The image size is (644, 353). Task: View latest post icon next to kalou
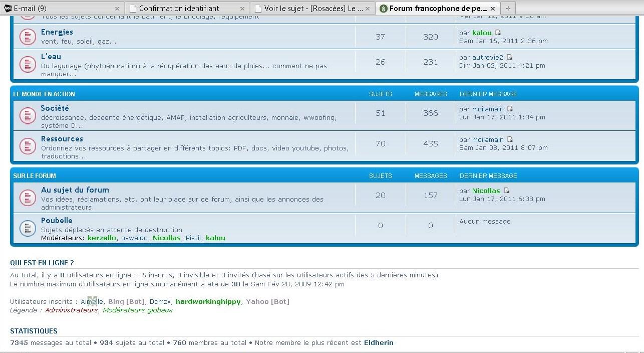[498, 33]
